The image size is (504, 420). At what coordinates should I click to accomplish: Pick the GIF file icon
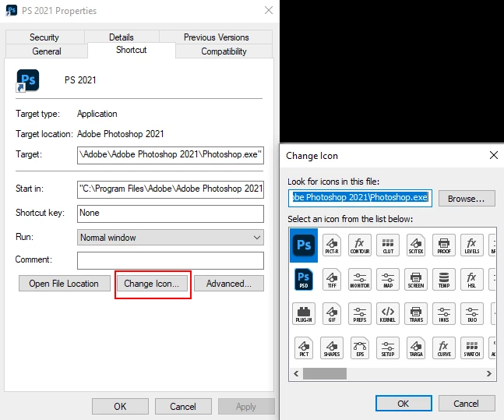[x=332, y=313]
